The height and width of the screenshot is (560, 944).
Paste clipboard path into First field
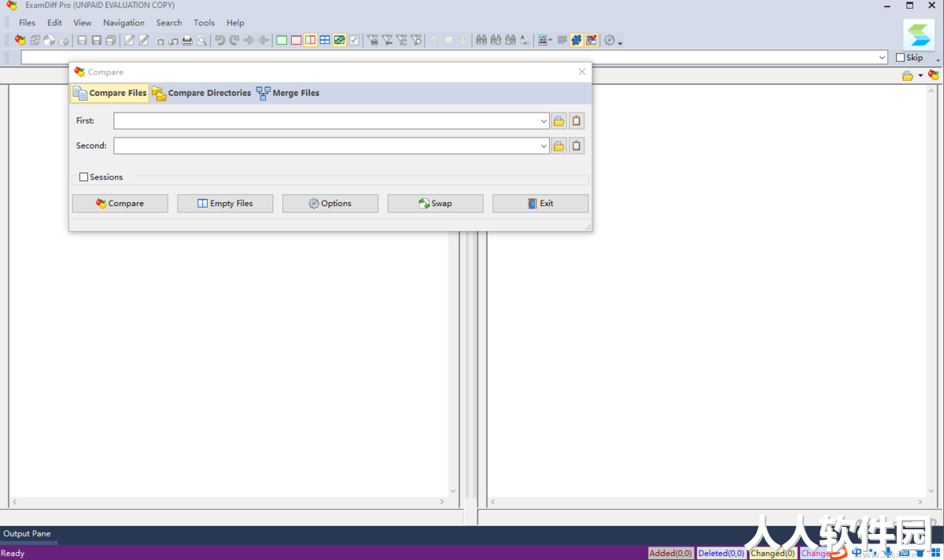(x=577, y=121)
